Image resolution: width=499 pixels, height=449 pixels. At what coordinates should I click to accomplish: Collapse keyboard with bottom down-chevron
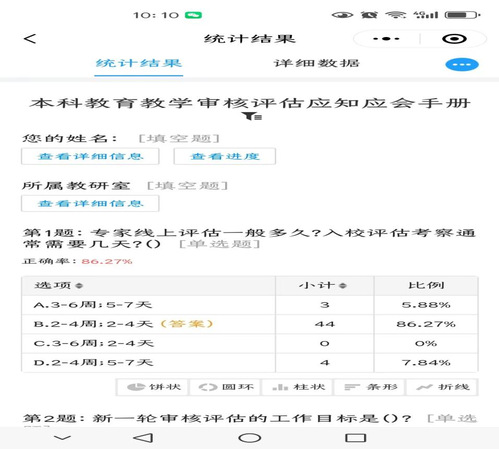pos(62,437)
